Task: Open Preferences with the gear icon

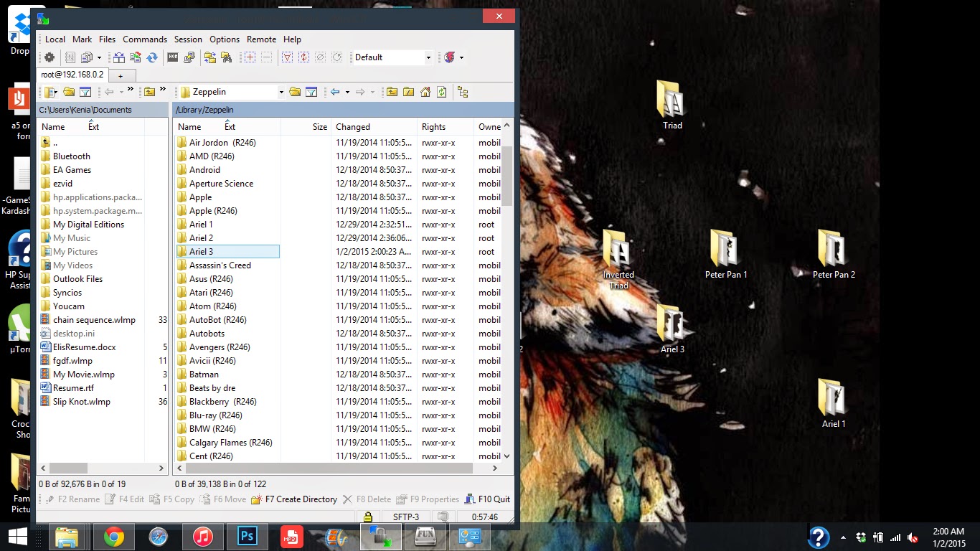Action: [x=50, y=57]
